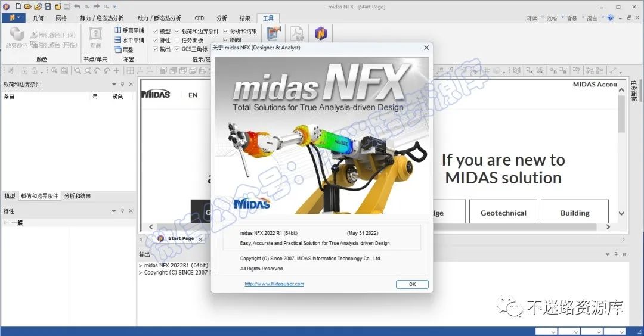This screenshot has width=644, height=336.
Task: Pin the 输出 output panel
Action: [x=615, y=254]
